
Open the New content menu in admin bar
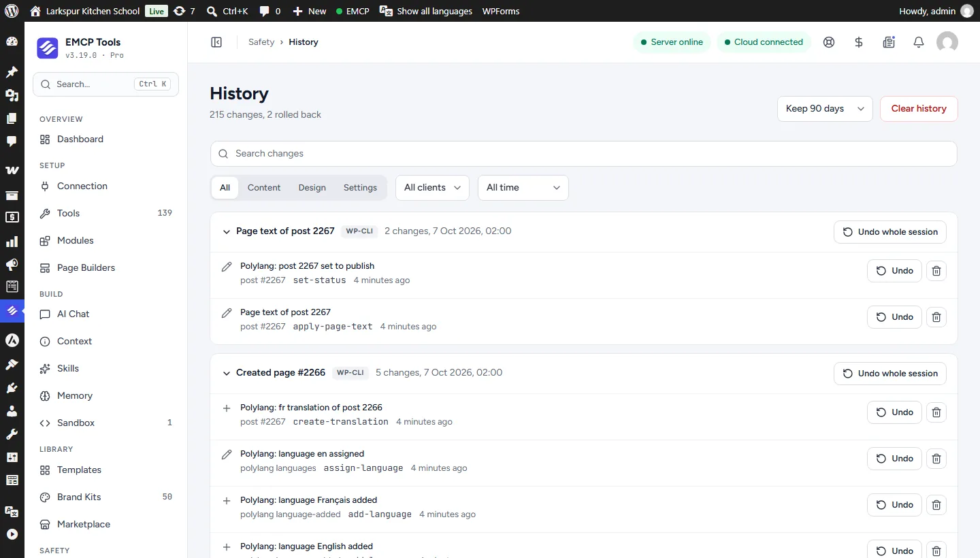pyautogui.click(x=309, y=11)
